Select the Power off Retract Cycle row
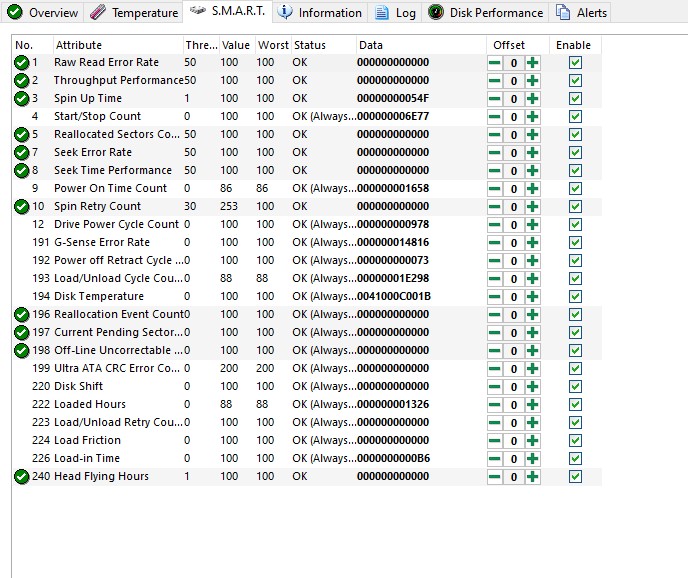Screen dimensions: 688x578 [x=307, y=261]
